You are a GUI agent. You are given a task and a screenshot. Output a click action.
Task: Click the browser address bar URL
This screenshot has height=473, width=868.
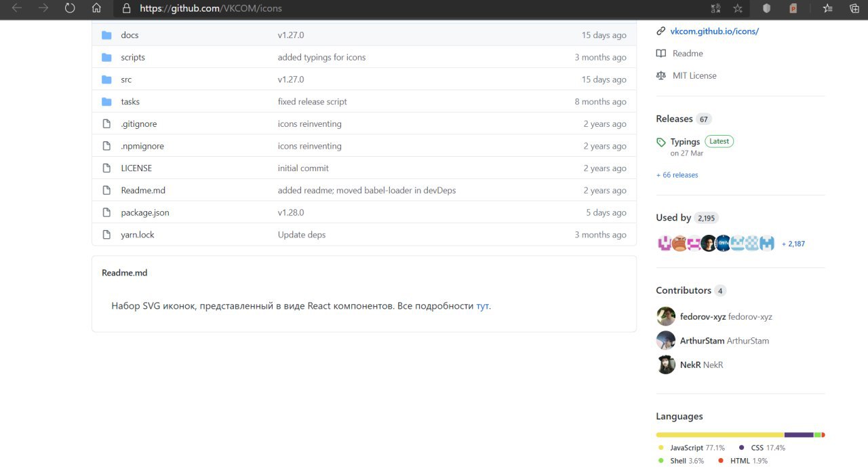pyautogui.click(x=211, y=9)
